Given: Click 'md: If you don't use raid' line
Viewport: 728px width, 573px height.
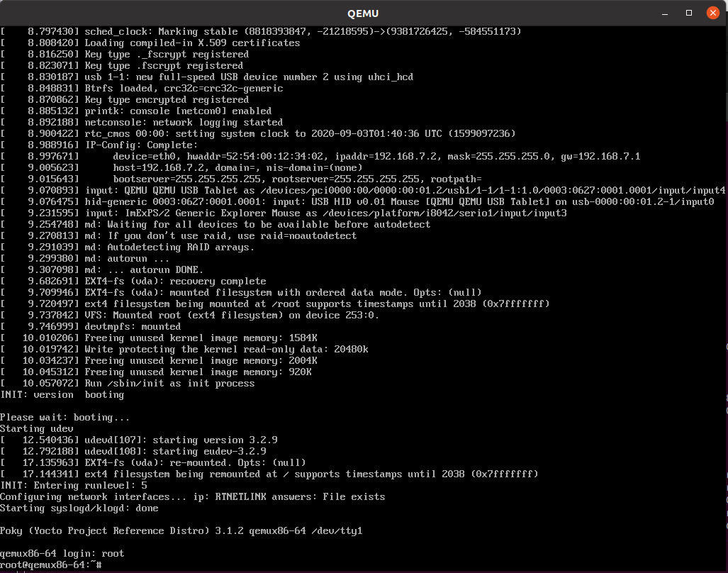Looking at the screenshot, I should (x=179, y=236).
